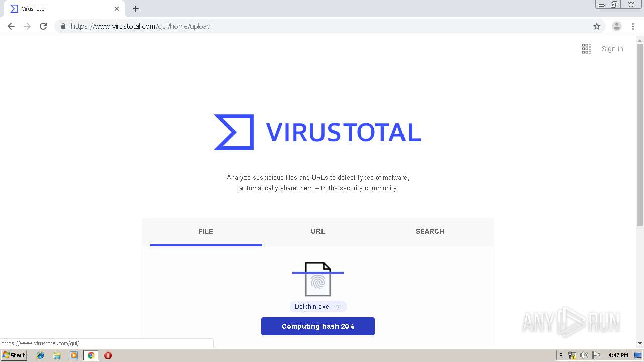This screenshot has width=644, height=362.
Task: Click the padlock site security icon
Action: click(63, 26)
